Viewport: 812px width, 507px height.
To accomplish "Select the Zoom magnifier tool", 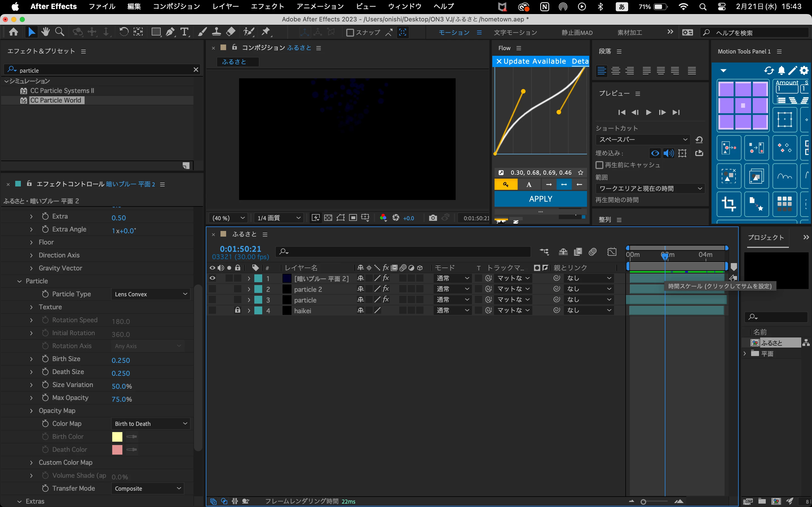I will pyautogui.click(x=60, y=32).
